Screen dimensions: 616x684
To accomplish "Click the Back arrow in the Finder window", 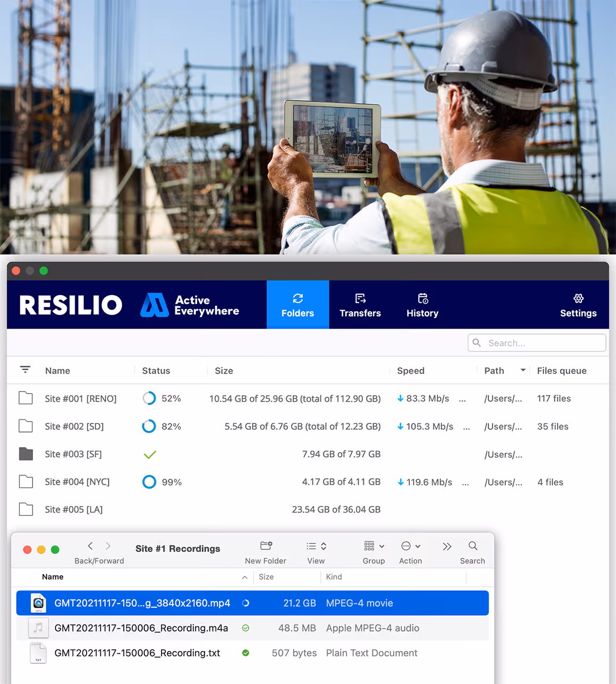I will (x=90, y=545).
